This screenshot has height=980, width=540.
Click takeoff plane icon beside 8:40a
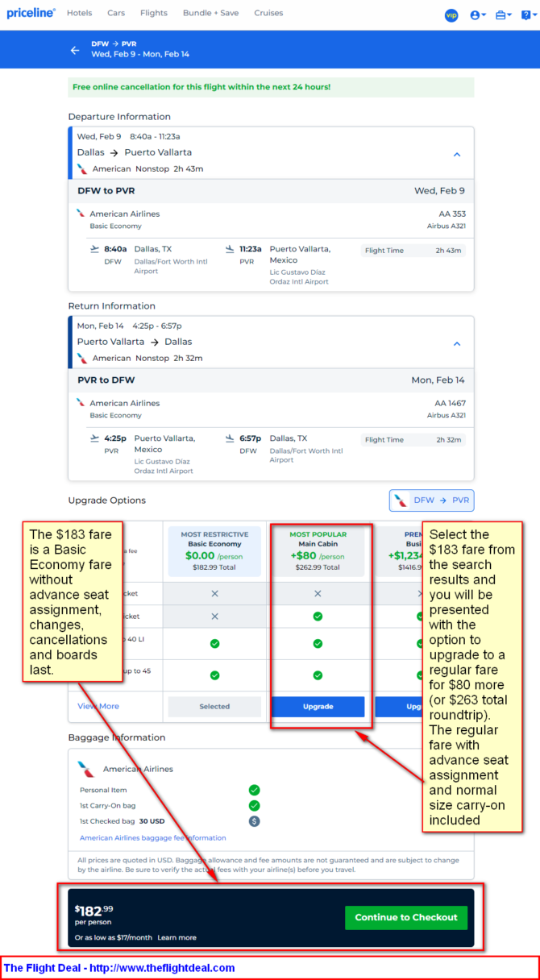click(x=95, y=249)
